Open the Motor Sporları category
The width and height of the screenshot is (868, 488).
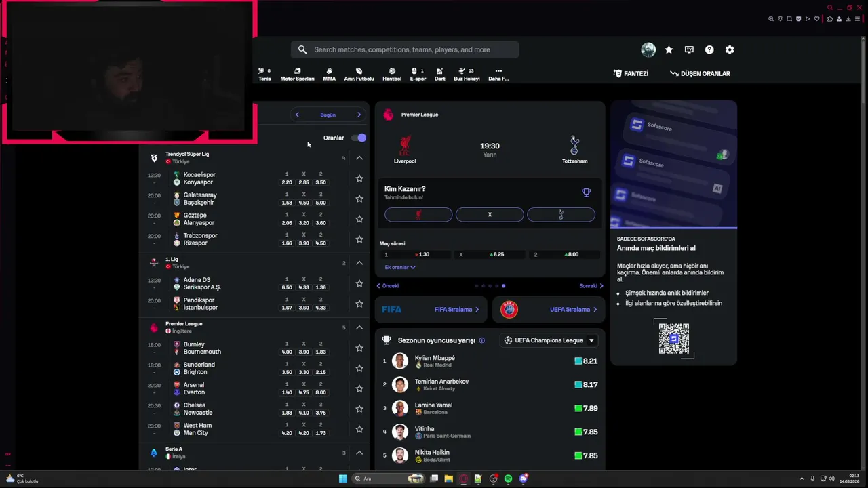point(297,75)
